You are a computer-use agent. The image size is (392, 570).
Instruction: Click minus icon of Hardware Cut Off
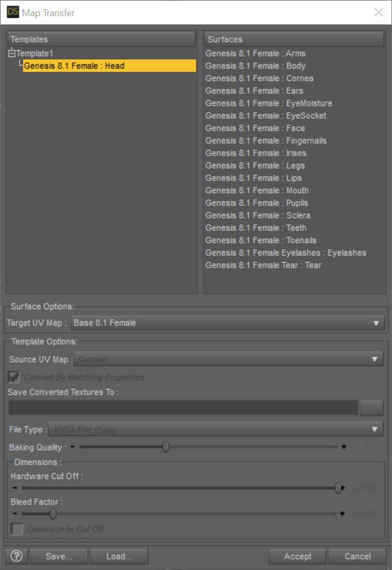15,488
